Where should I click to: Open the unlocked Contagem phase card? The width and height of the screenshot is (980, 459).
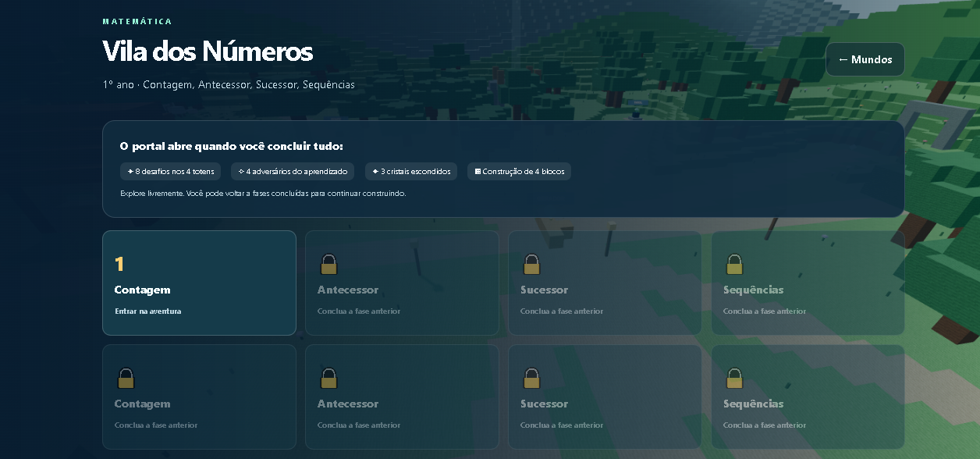pyautogui.click(x=199, y=283)
